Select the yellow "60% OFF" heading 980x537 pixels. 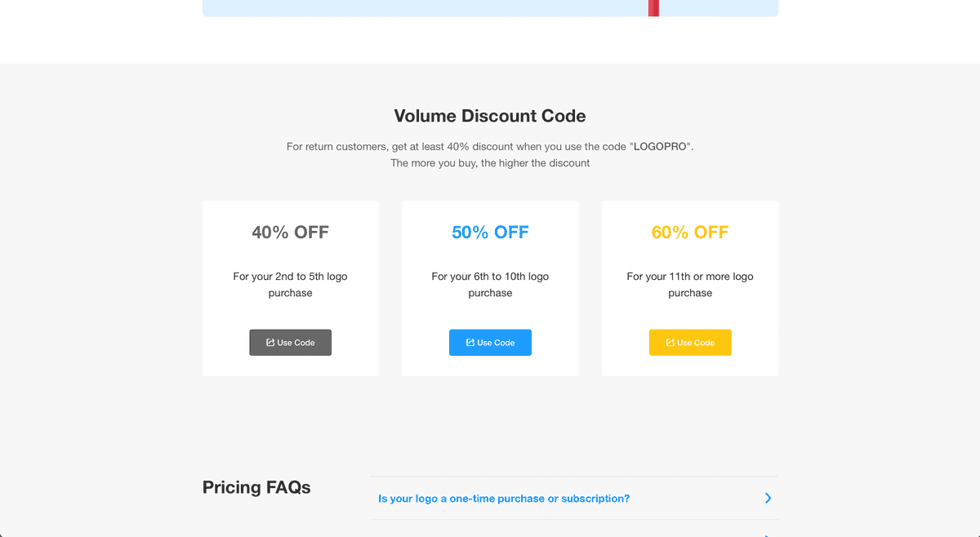point(690,233)
